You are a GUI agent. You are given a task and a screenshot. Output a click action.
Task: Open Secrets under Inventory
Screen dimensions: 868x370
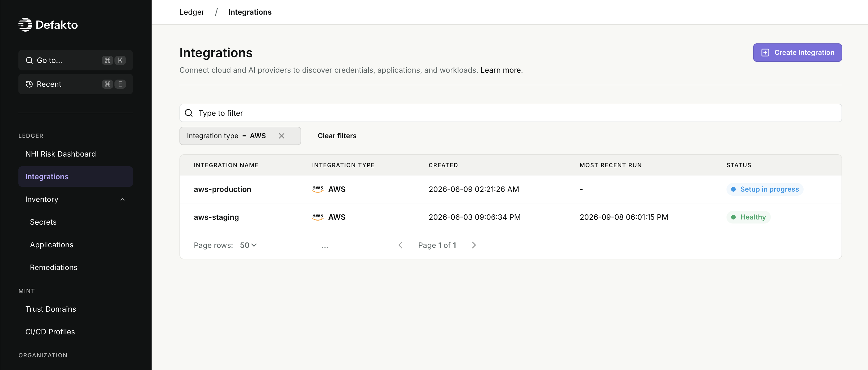point(43,222)
